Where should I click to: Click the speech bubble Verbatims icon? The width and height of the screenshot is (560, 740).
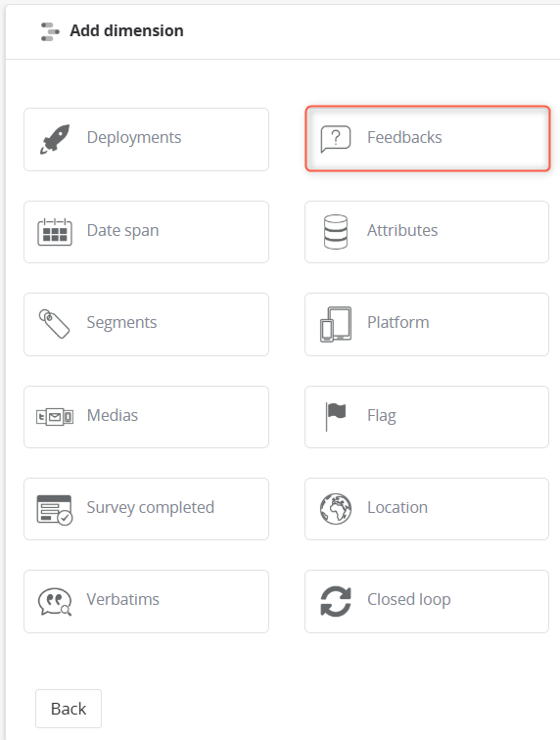point(55,602)
